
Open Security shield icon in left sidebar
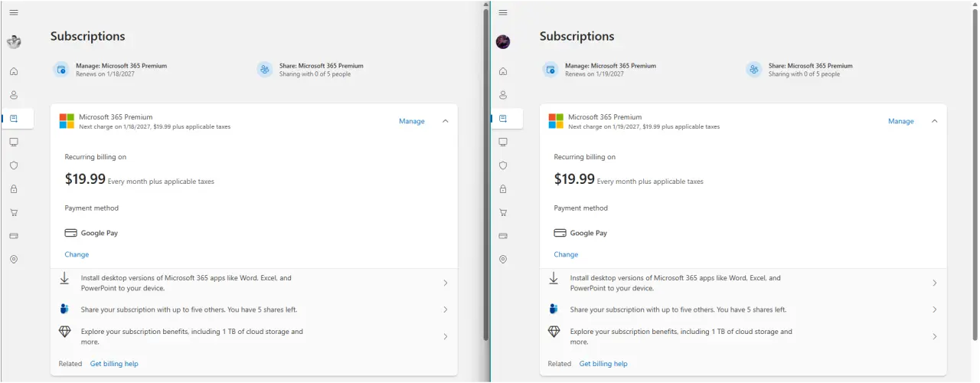[14, 165]
